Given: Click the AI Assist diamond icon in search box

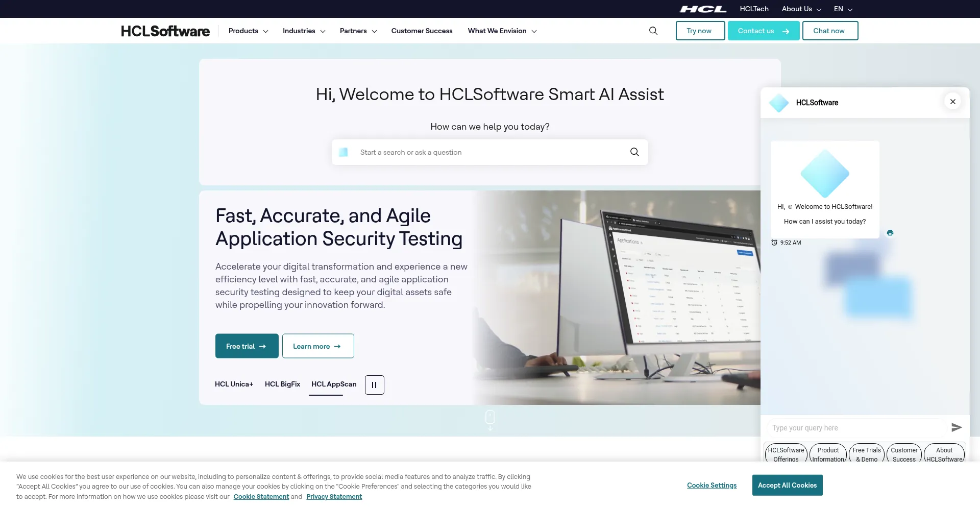Looking at the screenshot, I should pos(344,152).
